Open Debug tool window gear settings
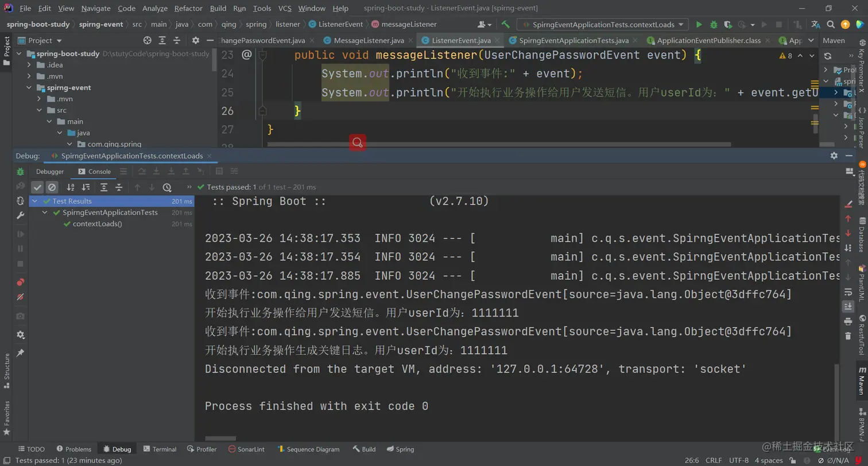Image resolution: width=868 pixels, height=466 pixels. tap(834, 156)
